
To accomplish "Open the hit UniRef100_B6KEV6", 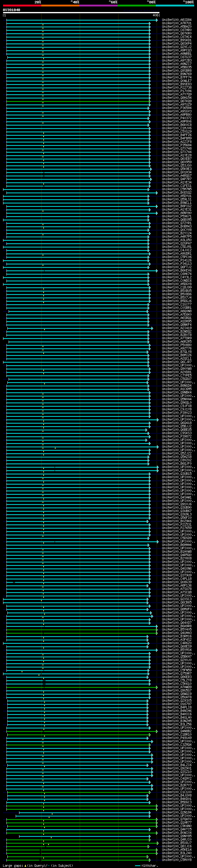I will pos(177,271).
